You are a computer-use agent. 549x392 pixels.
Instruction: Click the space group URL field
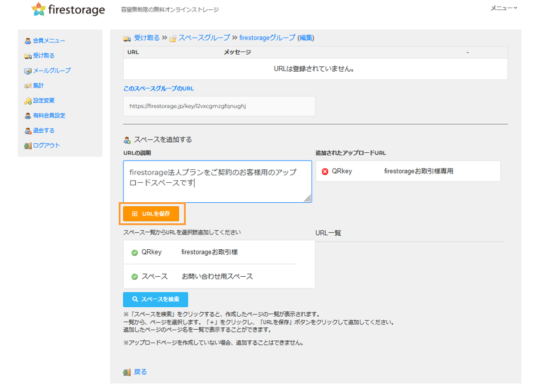pos(219,106)
